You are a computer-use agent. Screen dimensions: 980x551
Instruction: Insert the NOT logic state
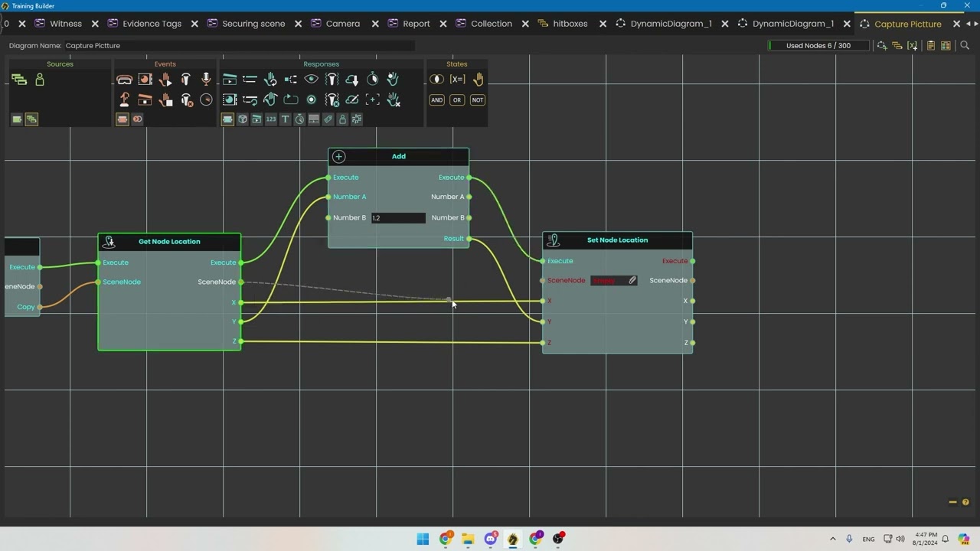[477, 100]
